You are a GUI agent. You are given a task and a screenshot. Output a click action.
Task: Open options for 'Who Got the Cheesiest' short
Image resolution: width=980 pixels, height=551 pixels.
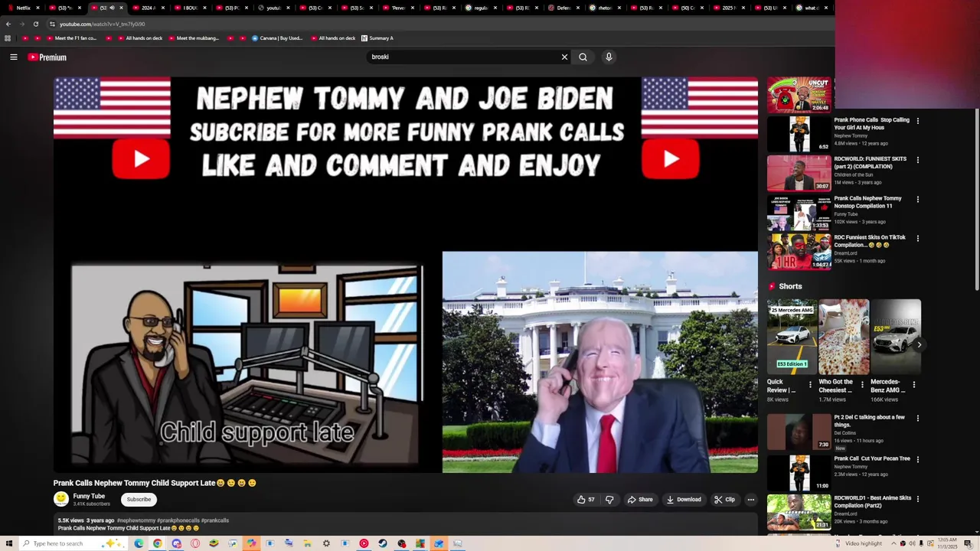[862, 385]
